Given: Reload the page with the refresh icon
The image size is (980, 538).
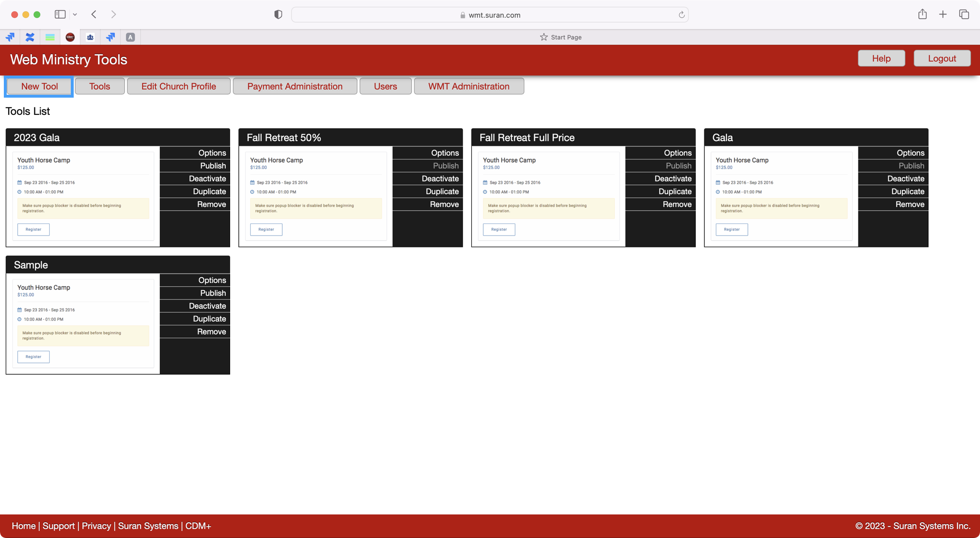Looking at the screenshot, I should tap(681, 15).
